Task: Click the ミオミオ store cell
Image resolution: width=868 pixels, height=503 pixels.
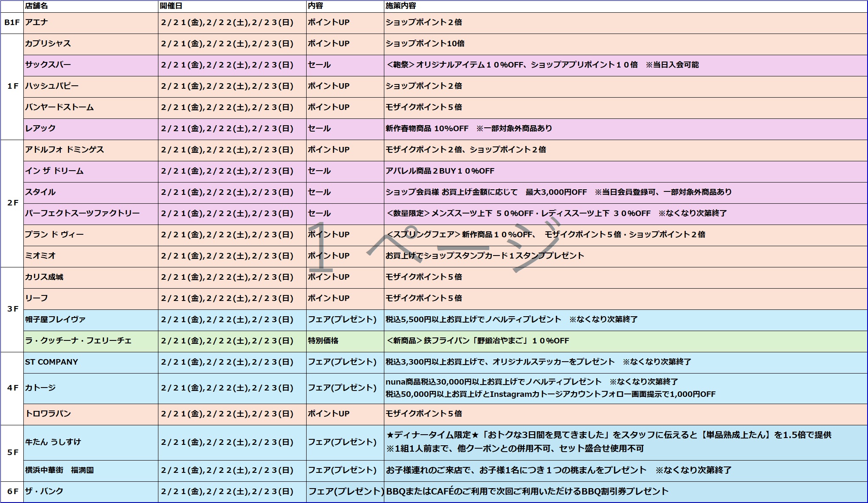Action: tap(91, 256)
